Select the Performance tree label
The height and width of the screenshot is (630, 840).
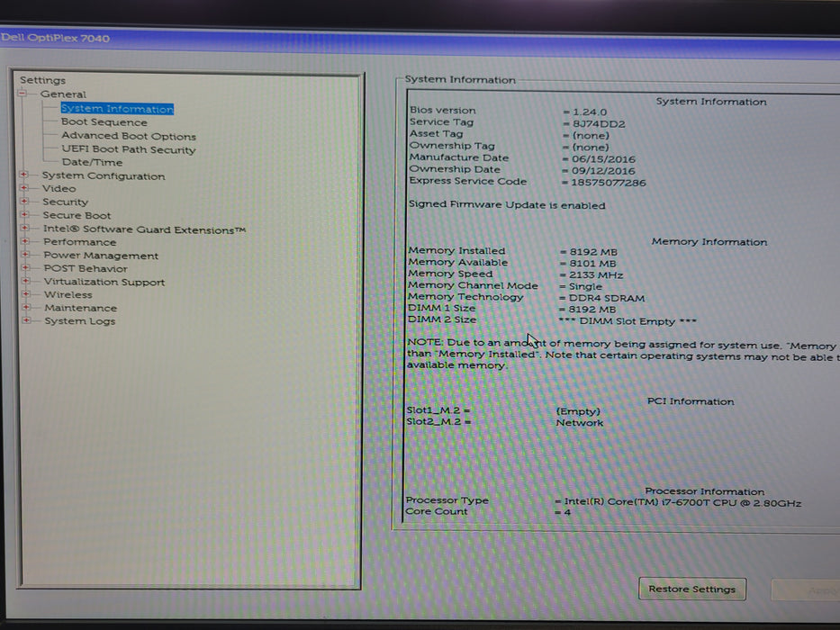pos(80,242)
